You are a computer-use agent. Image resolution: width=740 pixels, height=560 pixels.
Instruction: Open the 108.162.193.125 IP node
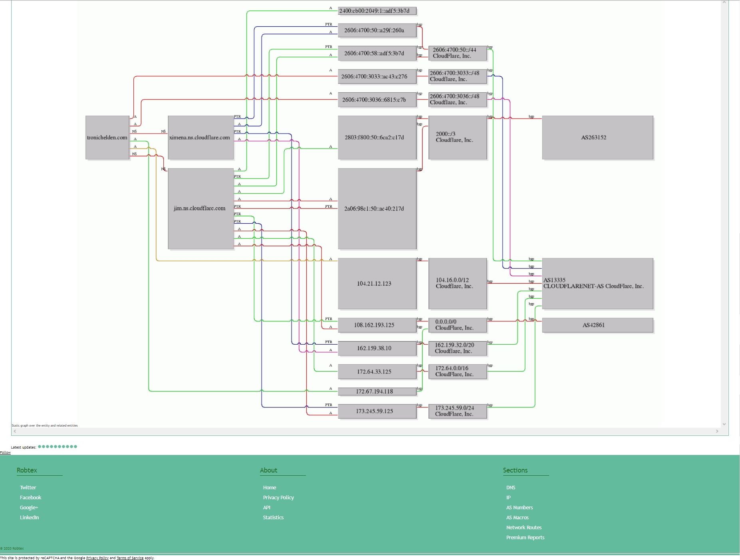(377, 325)
